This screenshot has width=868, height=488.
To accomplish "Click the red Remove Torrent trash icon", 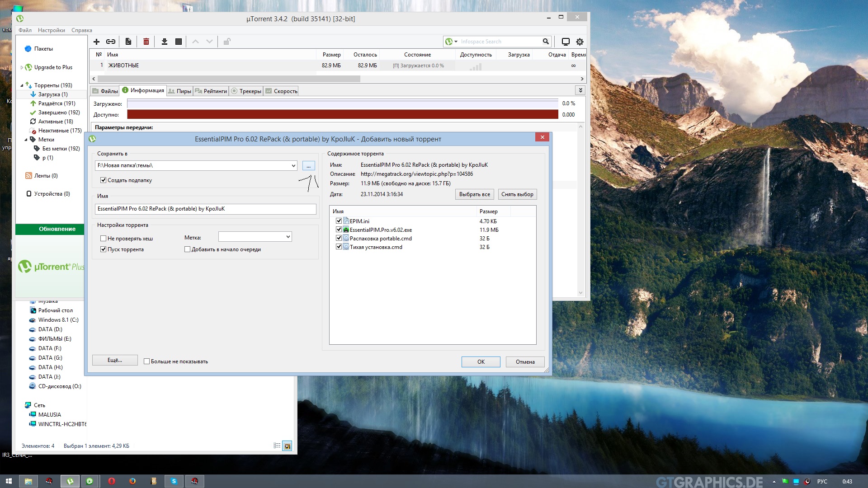I will [146, 42].
